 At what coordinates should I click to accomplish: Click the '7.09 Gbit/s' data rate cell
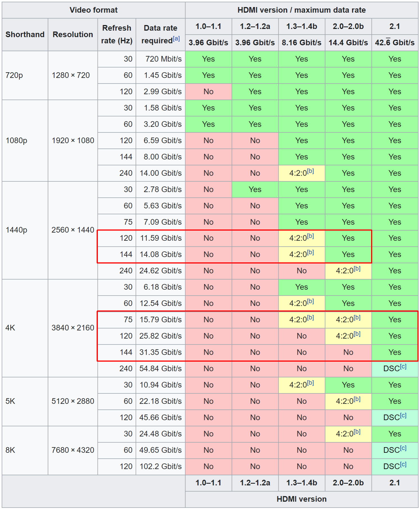tap(160, 222)
